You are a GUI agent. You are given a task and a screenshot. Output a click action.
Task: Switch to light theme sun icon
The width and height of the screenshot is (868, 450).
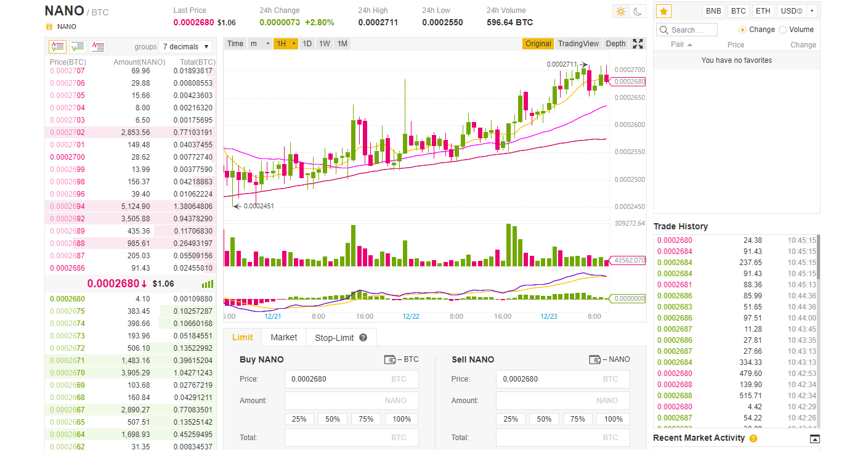tap(620, 11)
